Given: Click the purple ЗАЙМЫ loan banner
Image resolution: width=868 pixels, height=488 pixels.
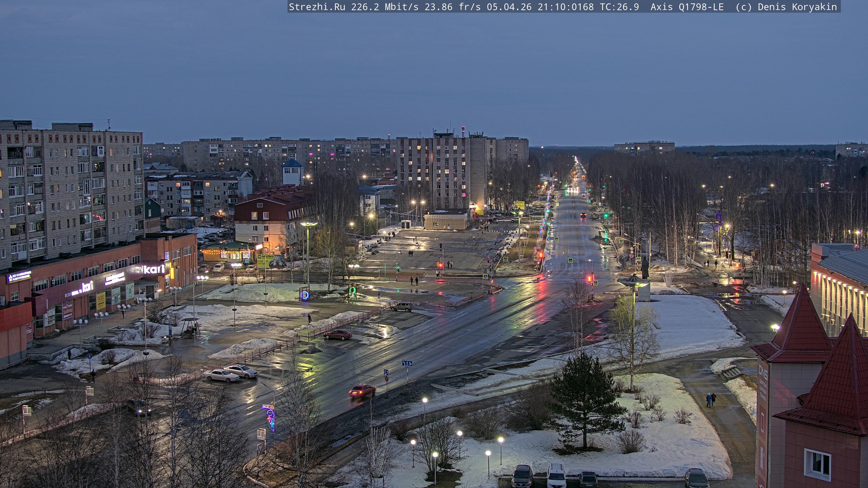Looking at the screenshot, I should click(67, 312).
